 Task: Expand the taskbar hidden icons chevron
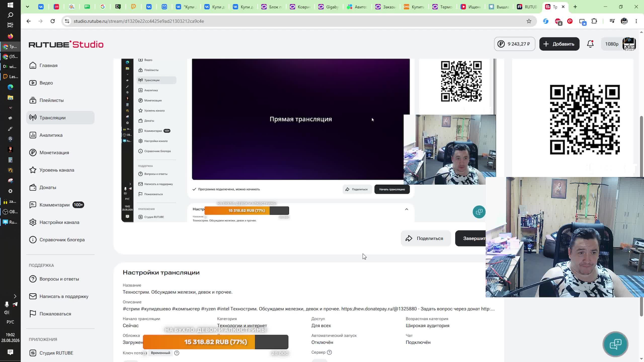pos(15,296)
